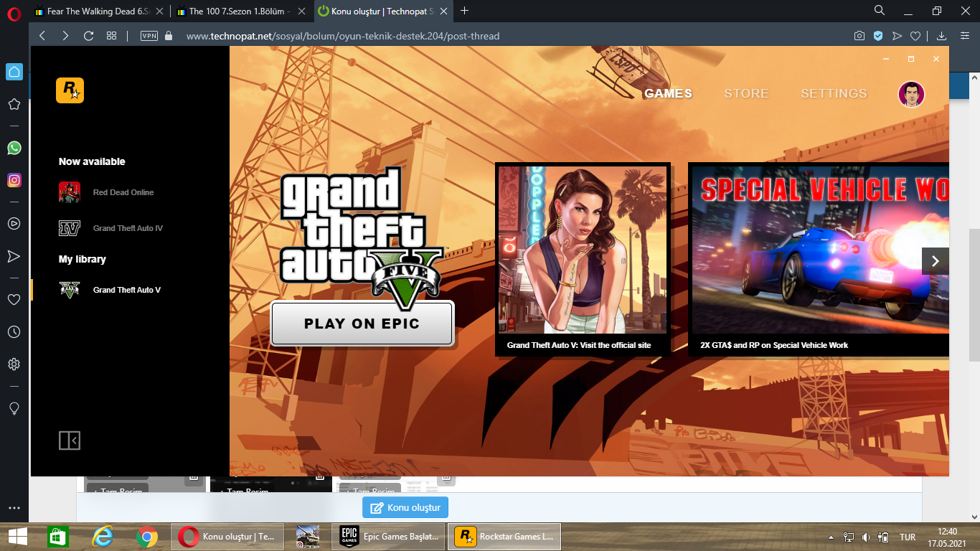Screen dimensions: 980x551
Task: Change the TUR keyboard input language
Action: (x=908, y=537)
